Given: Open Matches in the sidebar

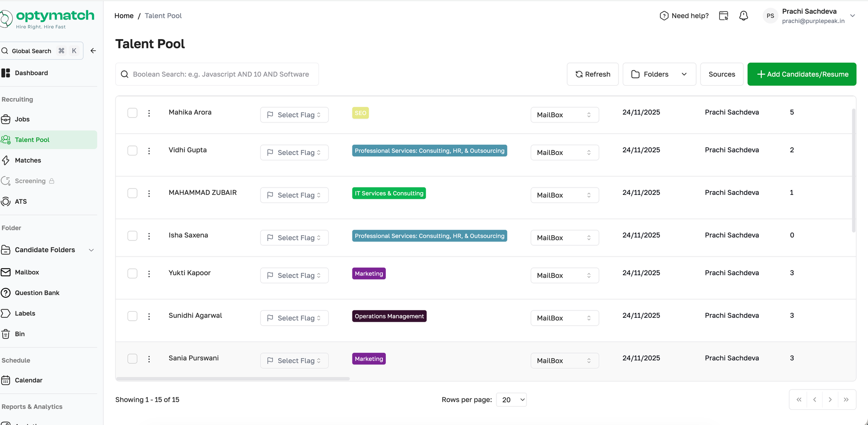Looking at the screenshot, I should [28, 160].
